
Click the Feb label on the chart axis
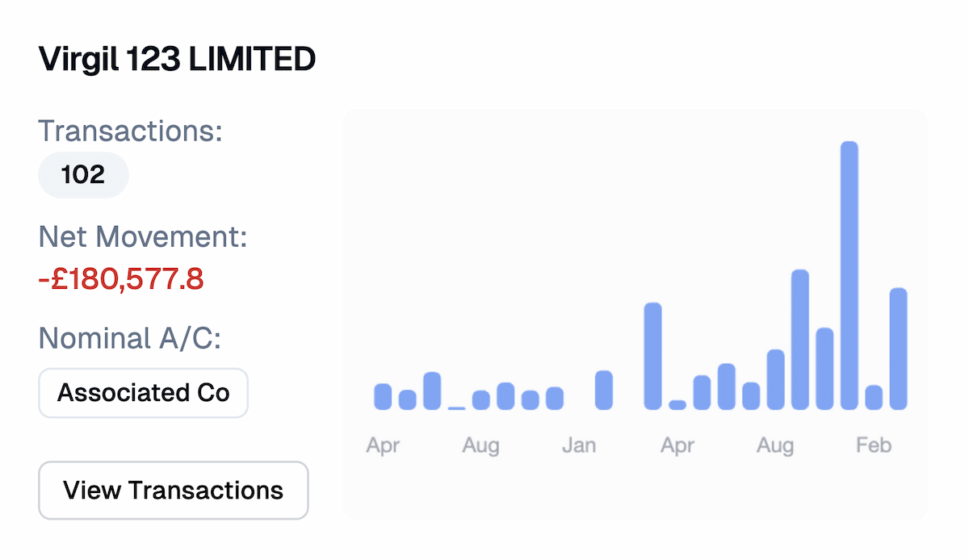click(874, 445)
